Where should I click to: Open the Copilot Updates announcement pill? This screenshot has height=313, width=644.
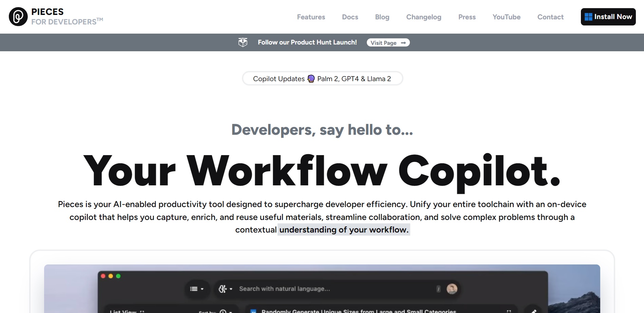click(322, 78)
